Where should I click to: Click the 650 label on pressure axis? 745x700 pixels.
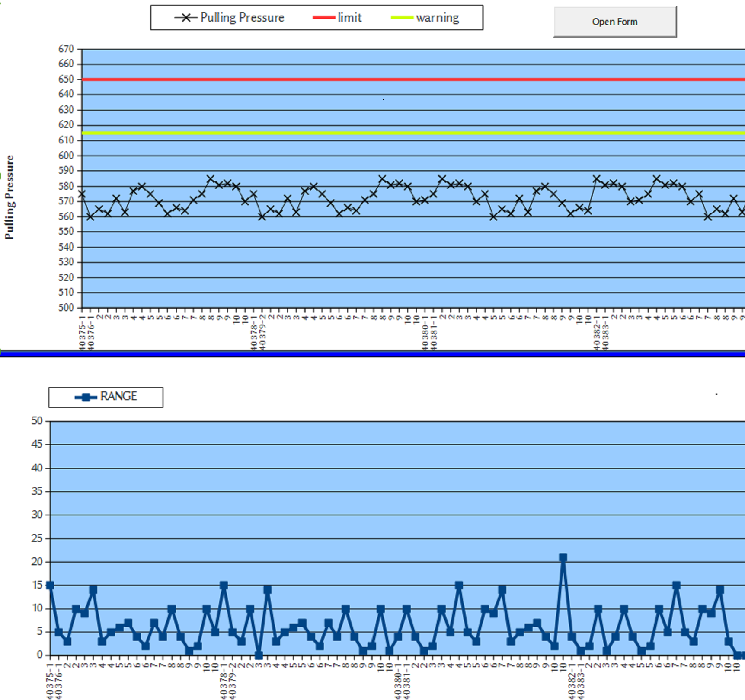coord(66,79)
